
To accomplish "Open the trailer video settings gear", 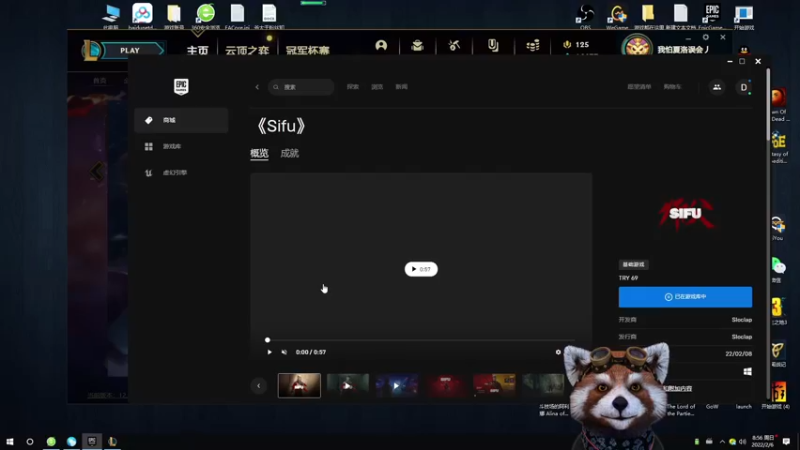I will [558, 352].
